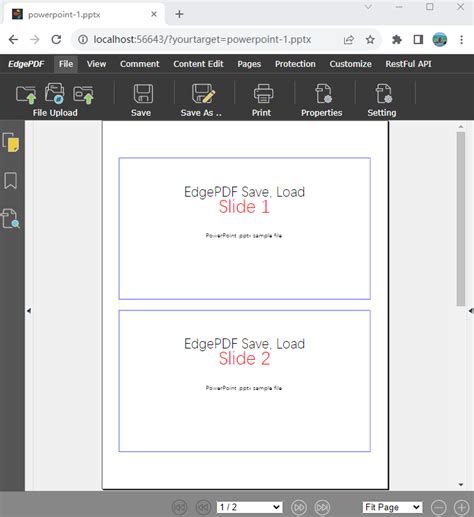
Task: Click the sample file caption under Slide 1
Action: pyautogui.click(x=244, y=236)
